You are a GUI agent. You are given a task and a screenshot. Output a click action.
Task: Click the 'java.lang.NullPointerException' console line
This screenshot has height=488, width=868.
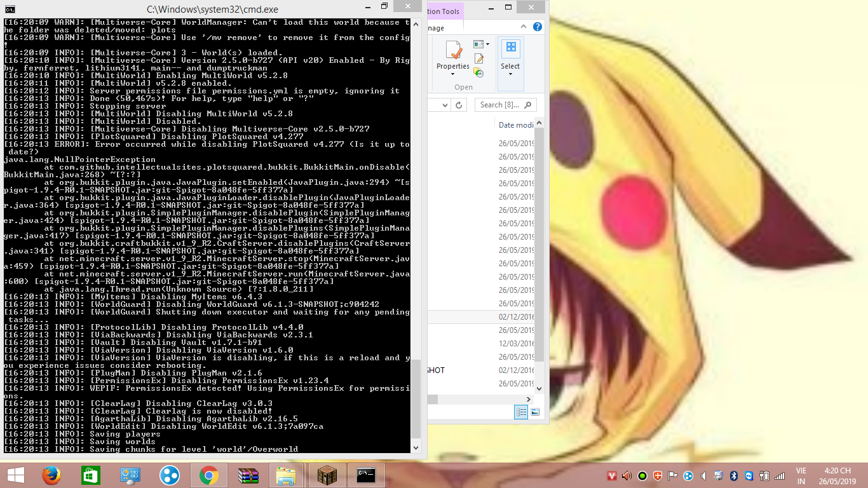tap(79, 159)
